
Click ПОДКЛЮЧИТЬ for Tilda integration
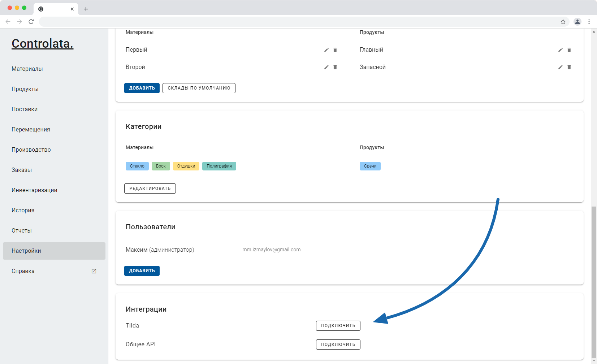[x=338, y=326]
